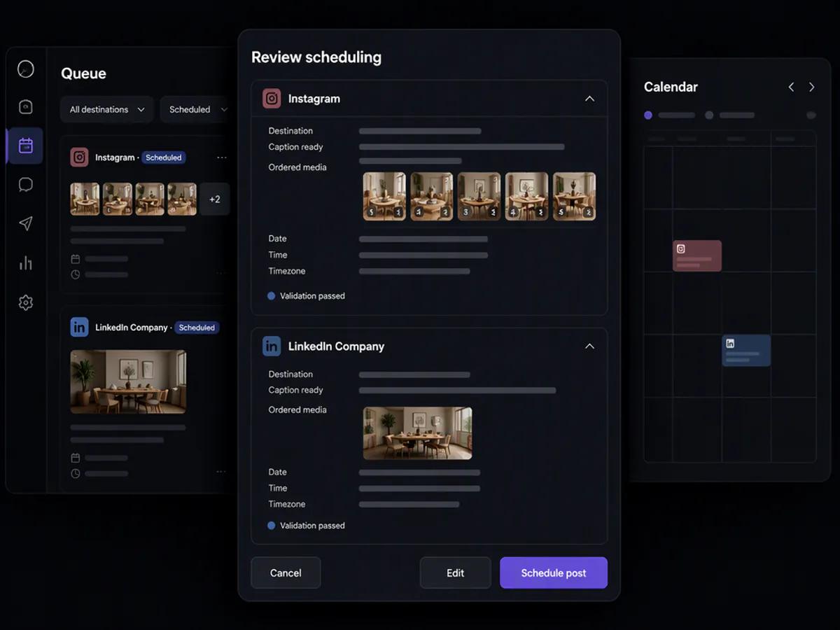
Task: Open the red Instagram event in Calendar
Action: [x=697, y=256]
